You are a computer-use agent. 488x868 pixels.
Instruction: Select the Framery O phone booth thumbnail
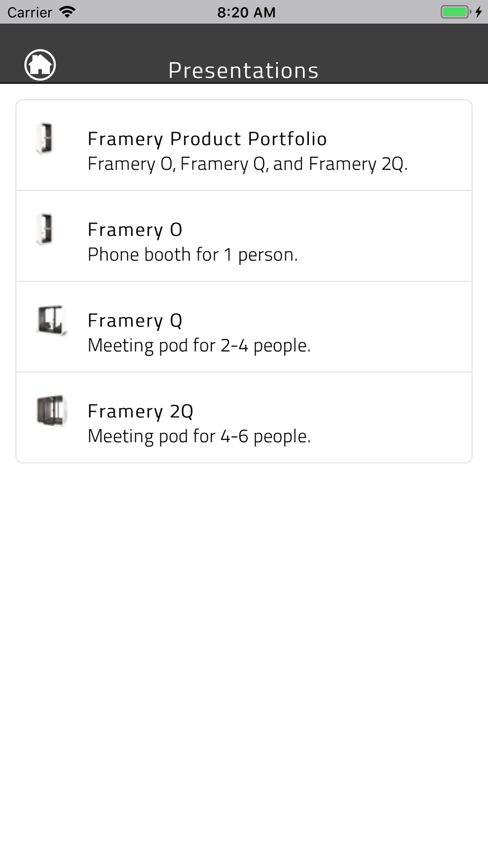click(45, 229)
